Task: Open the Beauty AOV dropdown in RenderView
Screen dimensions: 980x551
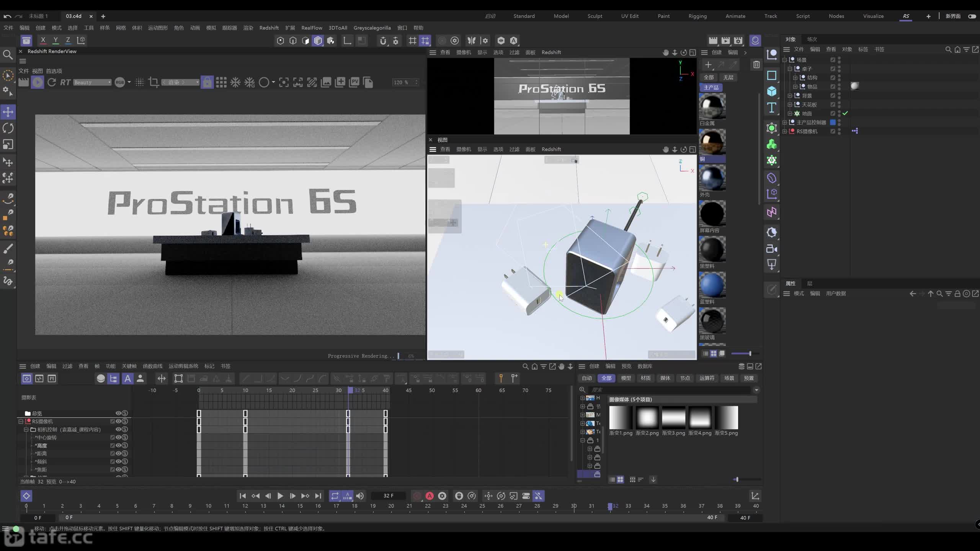Action: coord(92,82)
